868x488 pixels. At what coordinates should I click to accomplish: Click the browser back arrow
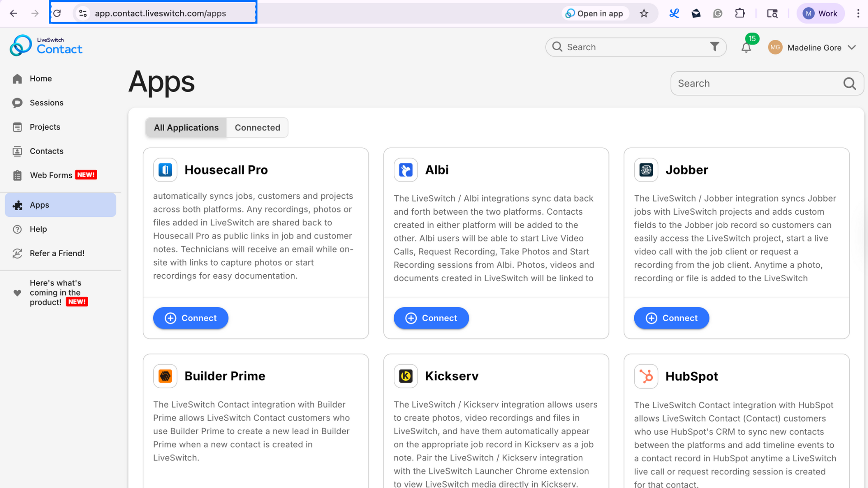point(14,14)
